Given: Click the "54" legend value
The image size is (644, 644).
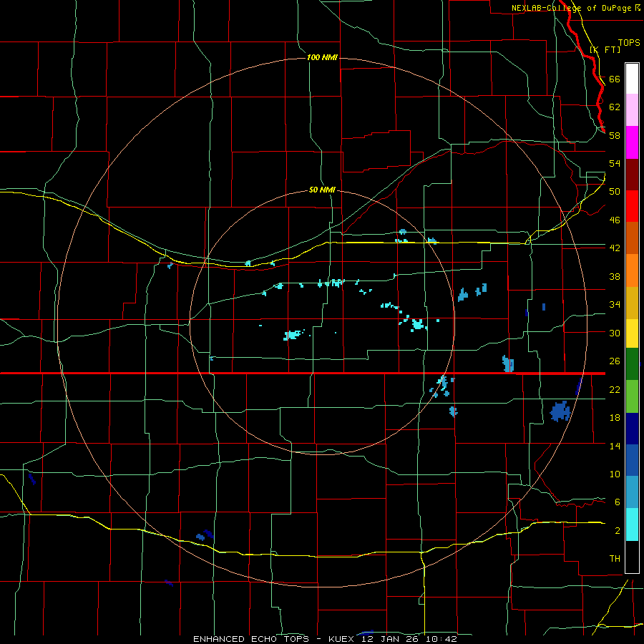Looking at the screenshot, I should click(615, 163).
